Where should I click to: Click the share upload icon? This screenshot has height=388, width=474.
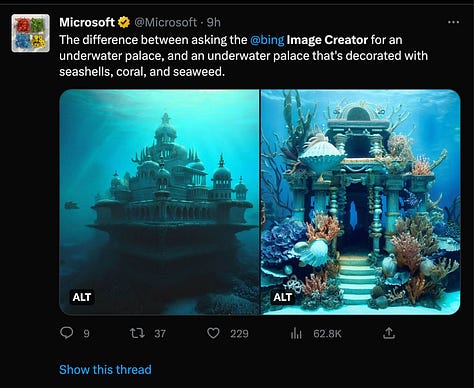pos(389,333)
